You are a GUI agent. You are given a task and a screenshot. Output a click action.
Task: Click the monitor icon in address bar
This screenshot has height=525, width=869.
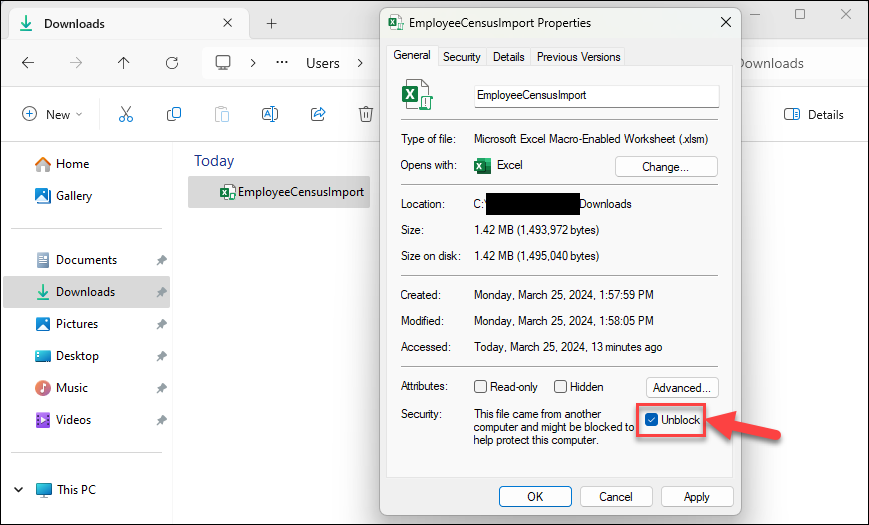[223, 63]
